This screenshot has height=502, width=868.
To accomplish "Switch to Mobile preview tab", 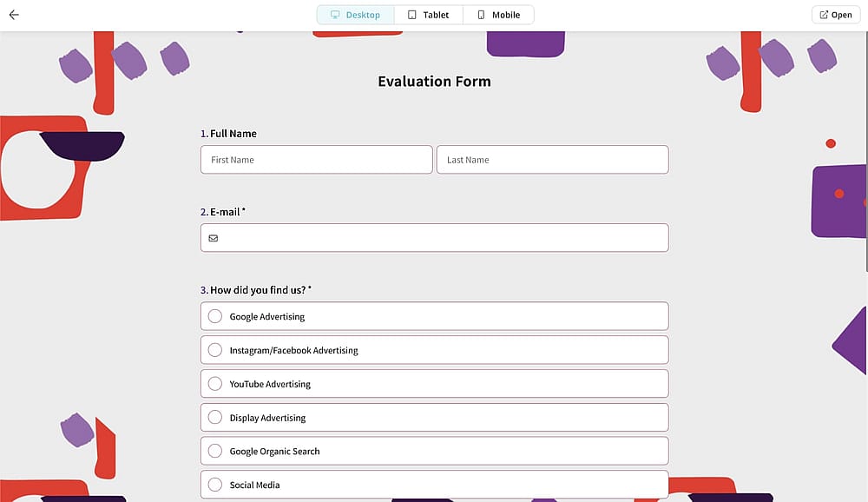I will tap(498, 15).
